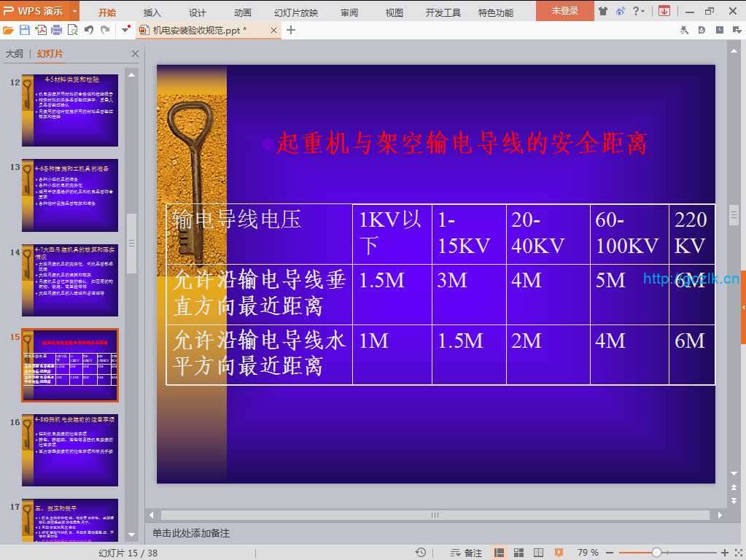Screen dimensions: 746x560
Task: Click the fit-to-window icon beside zoom
Action: [x=737, y=553]
